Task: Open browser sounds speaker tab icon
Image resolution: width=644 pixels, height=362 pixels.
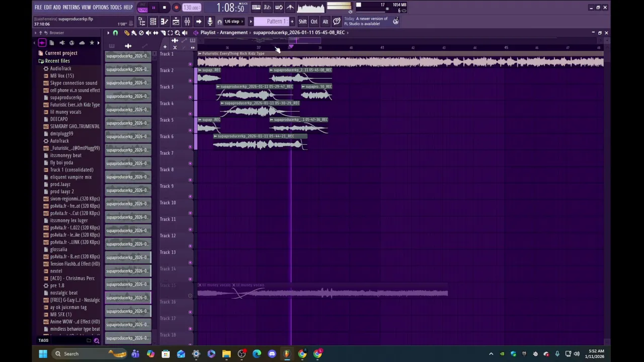Action: 62,43
